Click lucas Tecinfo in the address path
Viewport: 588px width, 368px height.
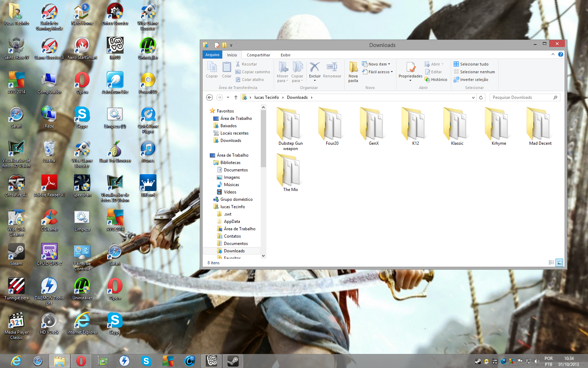tap(266, 97)
